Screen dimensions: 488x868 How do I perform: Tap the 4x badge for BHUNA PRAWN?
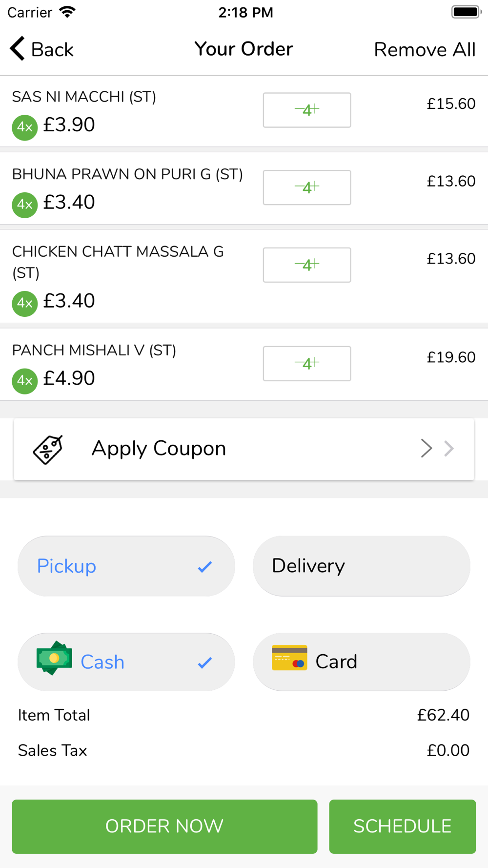(x=25, y=205)
